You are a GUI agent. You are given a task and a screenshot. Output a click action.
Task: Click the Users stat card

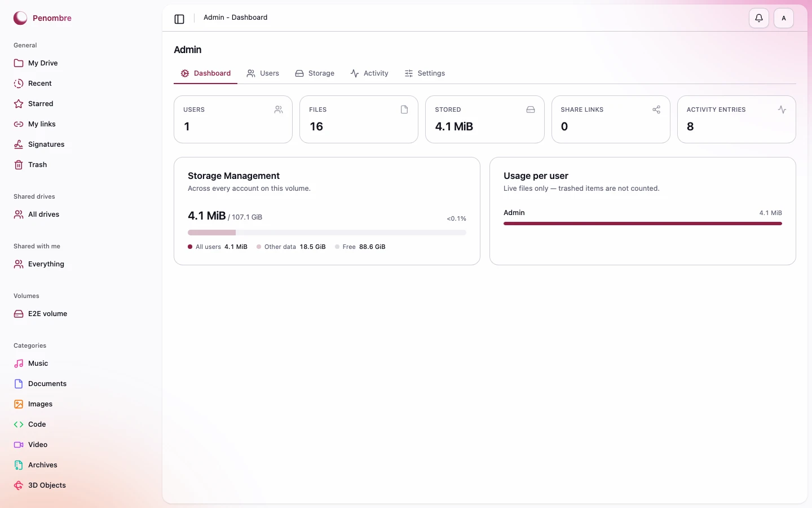[233, 119]
